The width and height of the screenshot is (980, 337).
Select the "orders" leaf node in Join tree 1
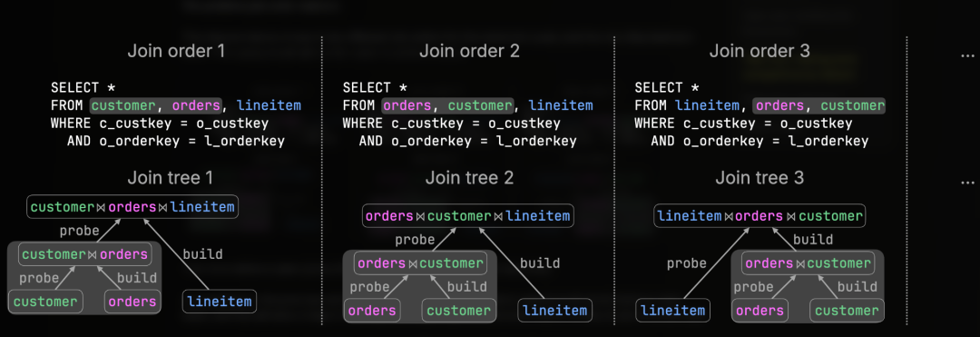pos(132,302)
